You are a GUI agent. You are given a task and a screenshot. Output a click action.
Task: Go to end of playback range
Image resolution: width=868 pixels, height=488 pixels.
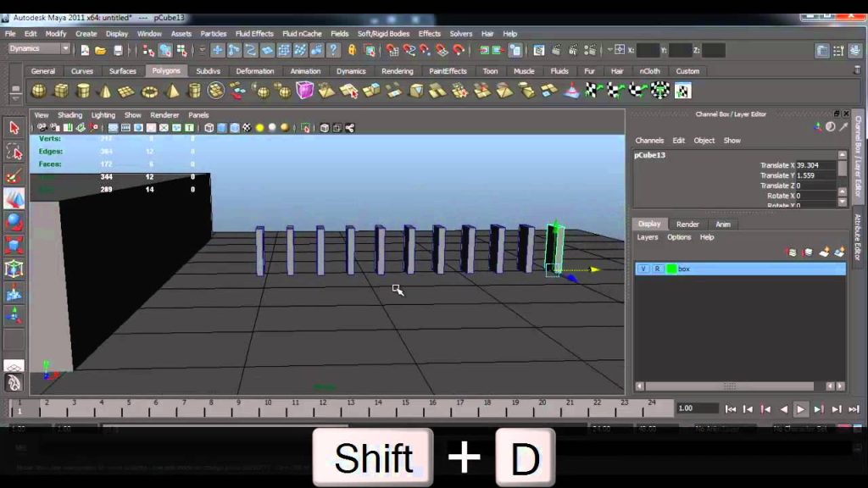pos(854,409)
